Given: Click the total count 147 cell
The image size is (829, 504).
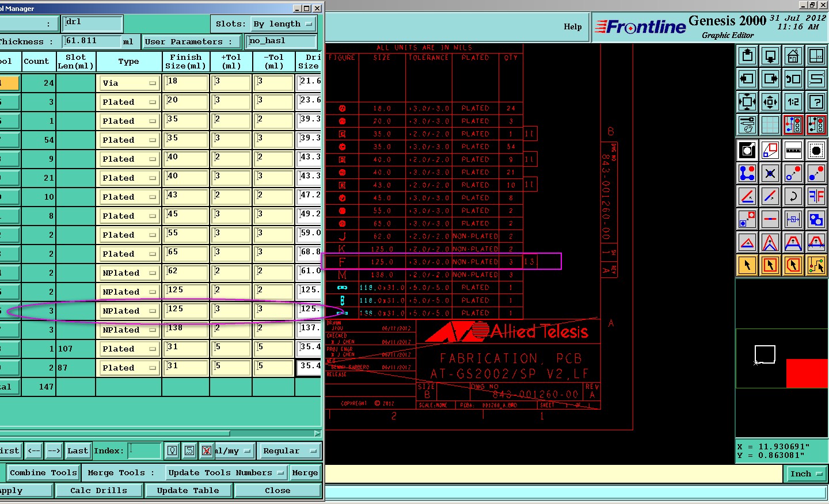Looking at the screenshot, I should (x=39, y=387).
